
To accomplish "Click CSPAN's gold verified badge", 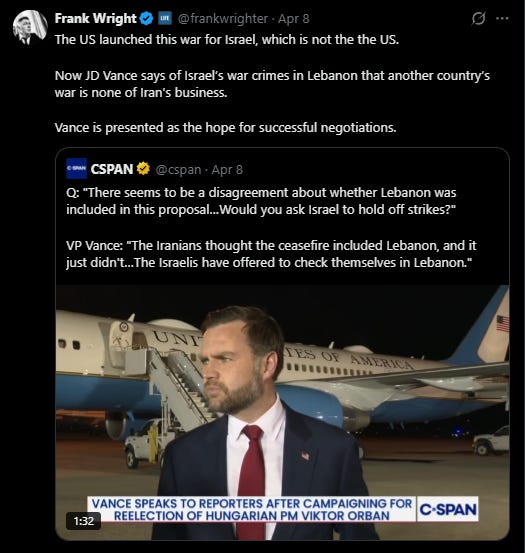I will tap(143, 169).
